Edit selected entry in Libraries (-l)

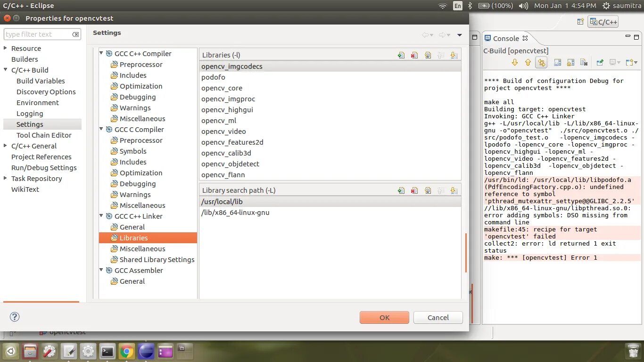[x=428, y=55]
